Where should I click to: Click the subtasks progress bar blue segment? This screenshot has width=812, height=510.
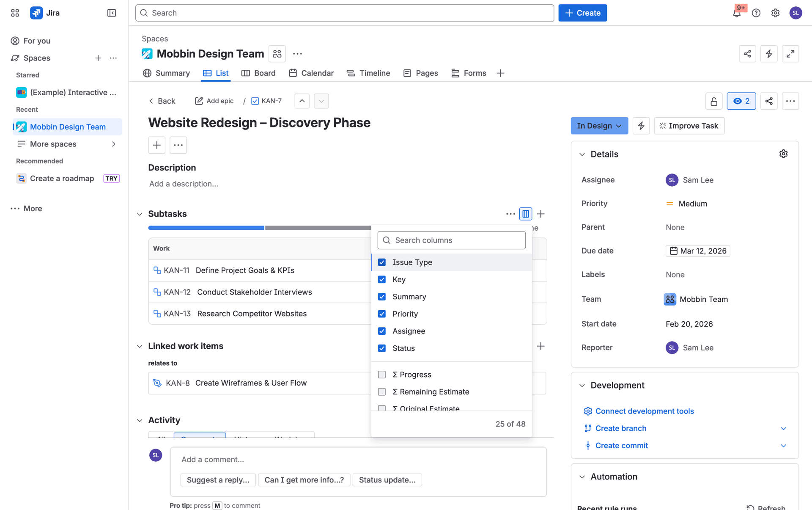point(206,228)
